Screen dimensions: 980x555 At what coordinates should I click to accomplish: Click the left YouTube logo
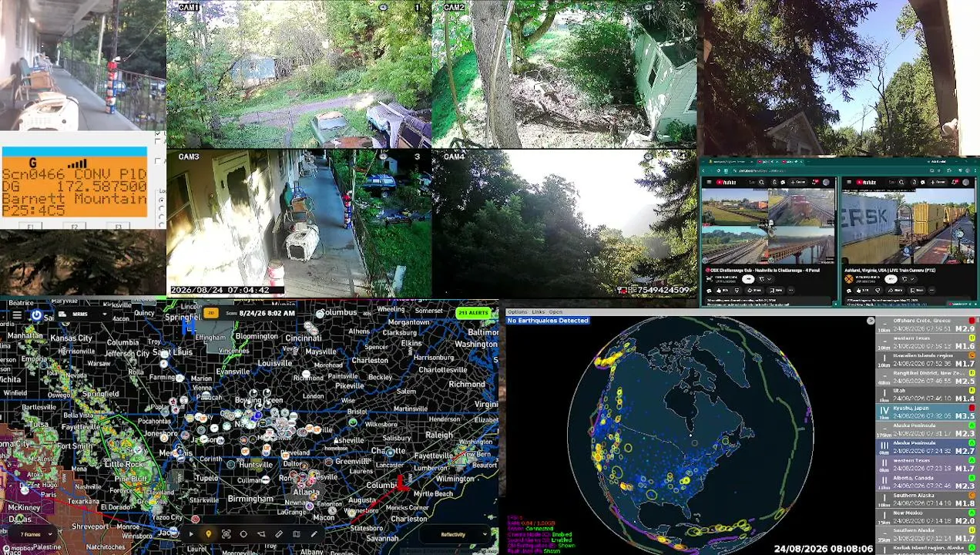click(726, 182)
